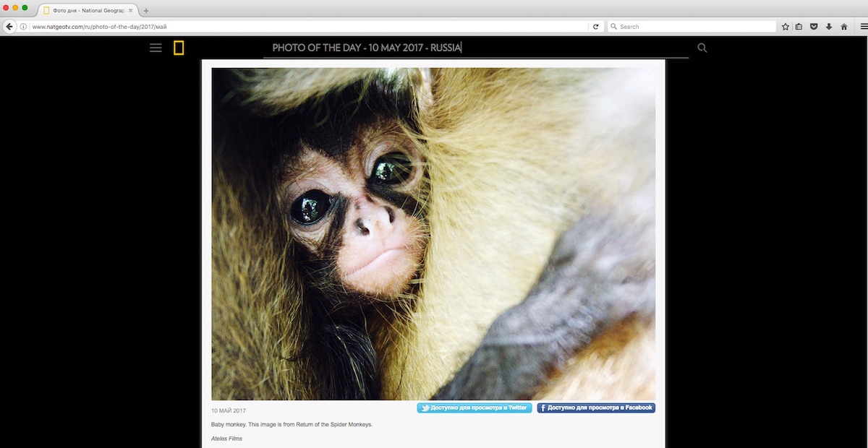Save the page to Pocket
868x448 pixels.
[814, 27]
